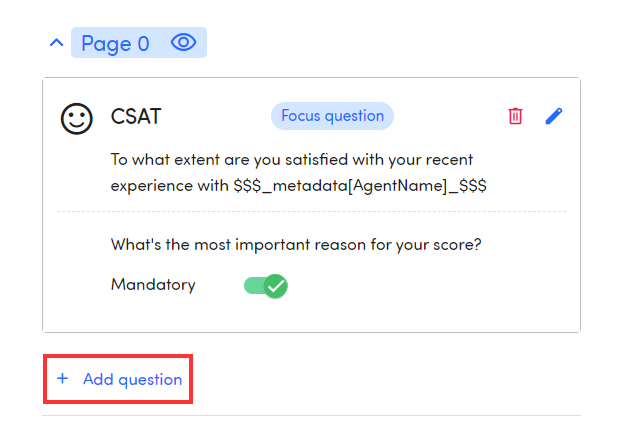Click the green checkmark knob on the switch
This screenshot has width=628, height=430.
tap(276, 286)
